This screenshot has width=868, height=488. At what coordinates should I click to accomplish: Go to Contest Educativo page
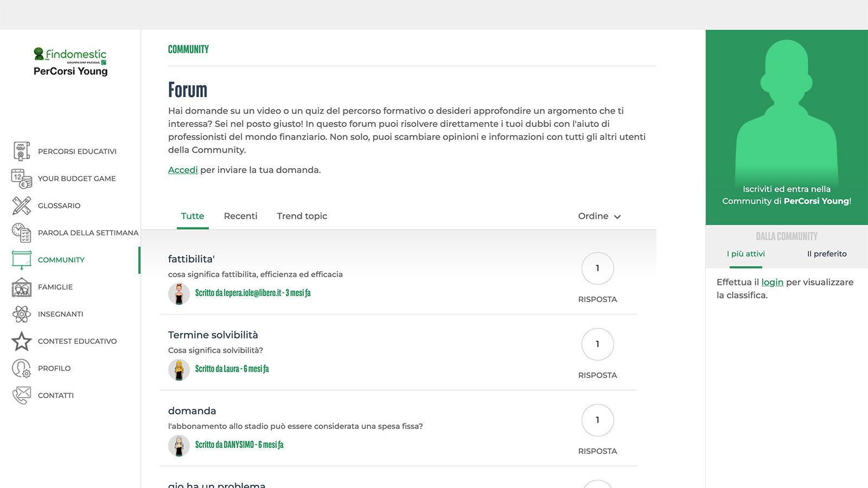[77, 341]
